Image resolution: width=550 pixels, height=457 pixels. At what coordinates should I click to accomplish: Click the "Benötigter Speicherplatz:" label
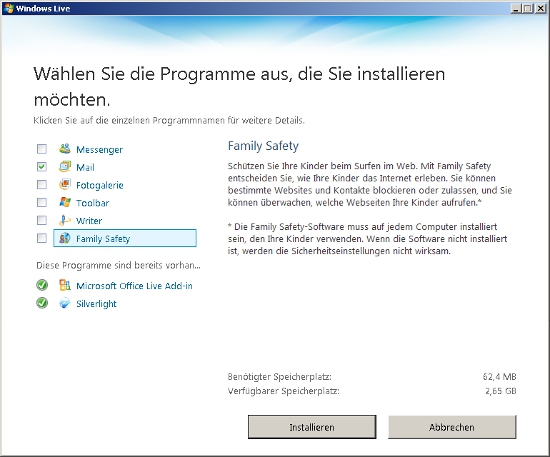click(x=280, y=377)
